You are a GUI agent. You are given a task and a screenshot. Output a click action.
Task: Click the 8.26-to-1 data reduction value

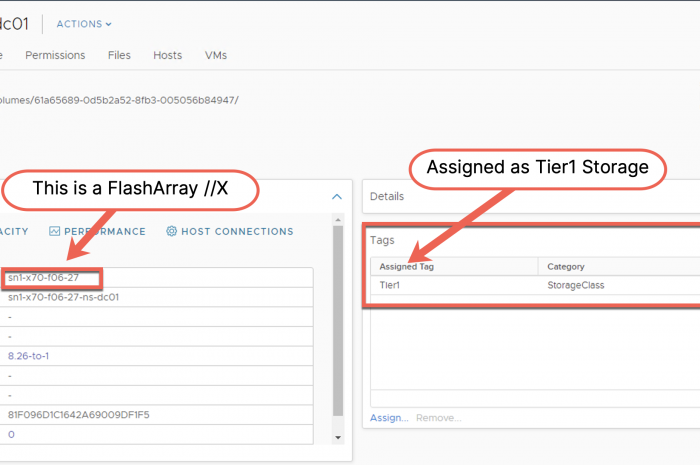tap(30, 356)
